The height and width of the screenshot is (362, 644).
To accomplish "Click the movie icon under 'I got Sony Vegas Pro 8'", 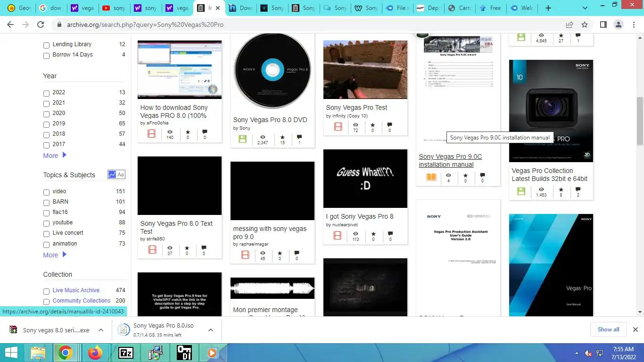I will click(337, 236).
